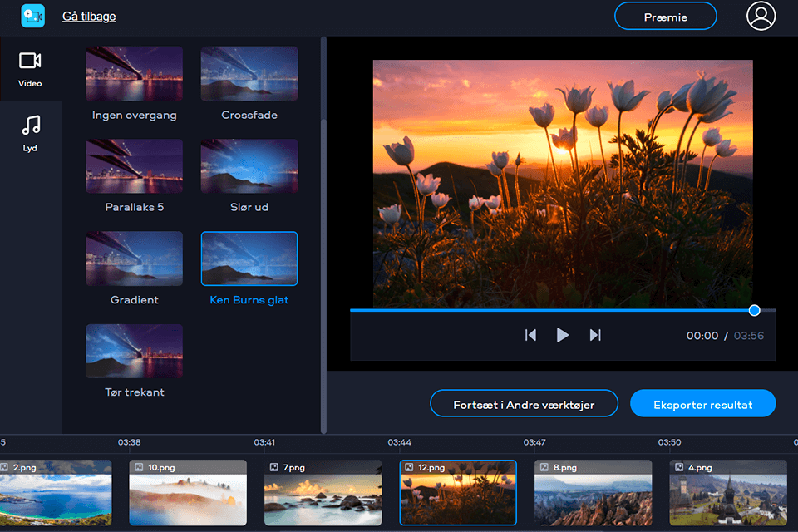Click the Eksporter resultat button
Image resolution: width=798 pixels, height=532 pixels.
pyautogui.click(x=702, y=403)
